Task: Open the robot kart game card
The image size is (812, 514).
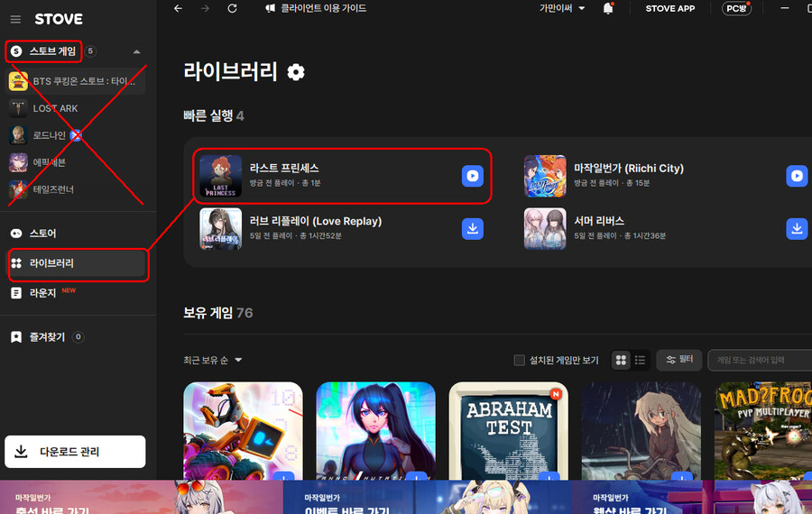Action: tap(243, 431)
